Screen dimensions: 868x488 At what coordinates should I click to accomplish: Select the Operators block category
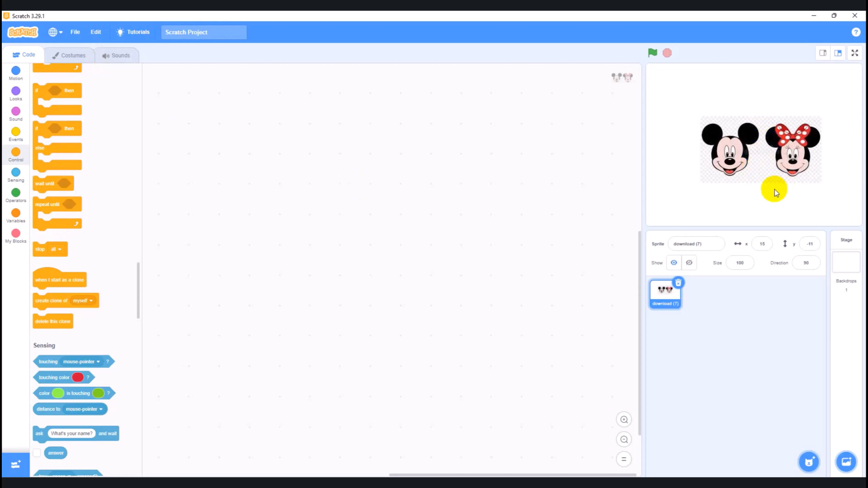coord(16,195)
